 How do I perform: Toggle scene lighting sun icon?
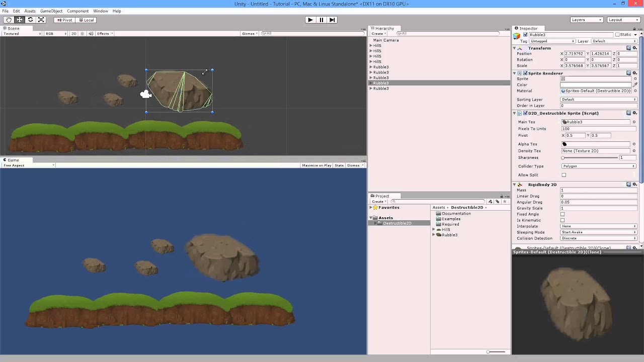tap(83, 34)
